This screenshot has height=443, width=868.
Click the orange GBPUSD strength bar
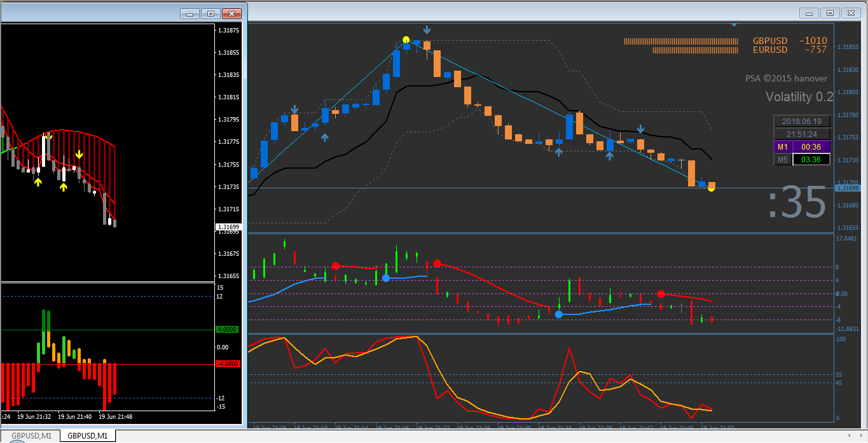(x=681, y=41)
